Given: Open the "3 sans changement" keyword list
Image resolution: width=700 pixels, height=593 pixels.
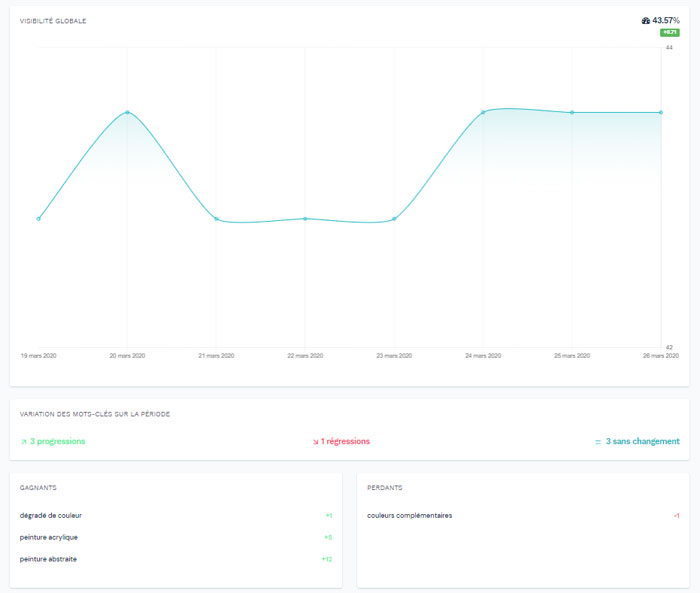Looking at the screenshot, I should (642, 441).
